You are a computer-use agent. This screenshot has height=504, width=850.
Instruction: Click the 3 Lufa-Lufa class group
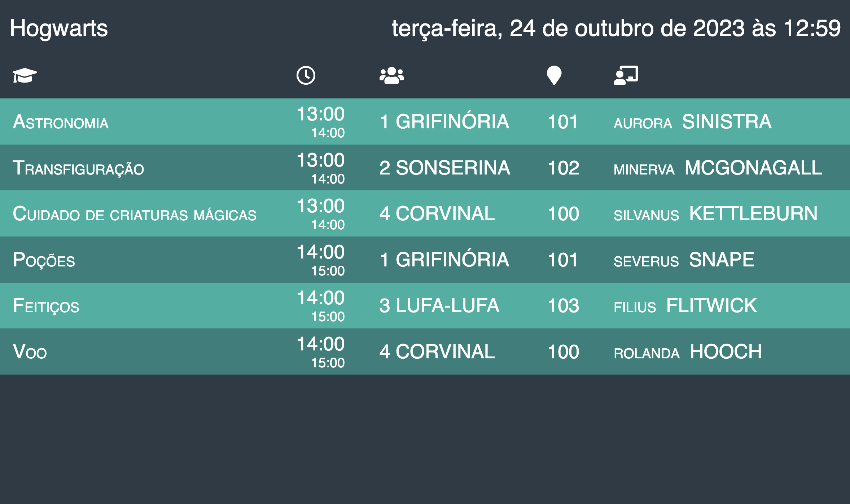coord(439,306)
